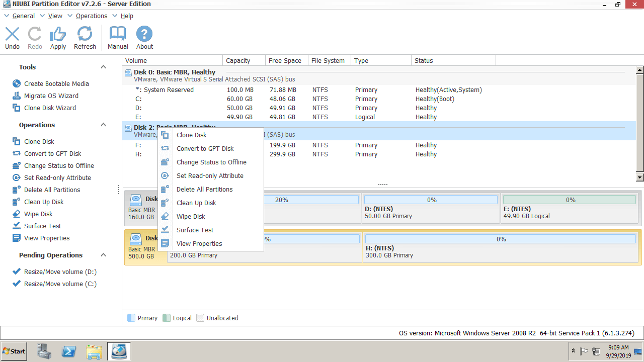Click the Apply thumbs-up icon

coord(58,34)
